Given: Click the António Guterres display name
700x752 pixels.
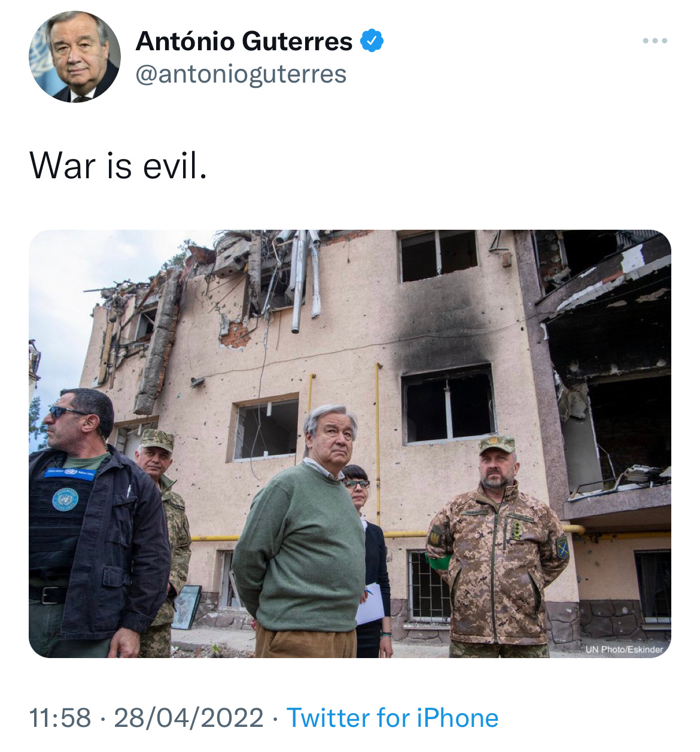Looking at the screenshot, I should pyautogui.click(x=244, y=41).
